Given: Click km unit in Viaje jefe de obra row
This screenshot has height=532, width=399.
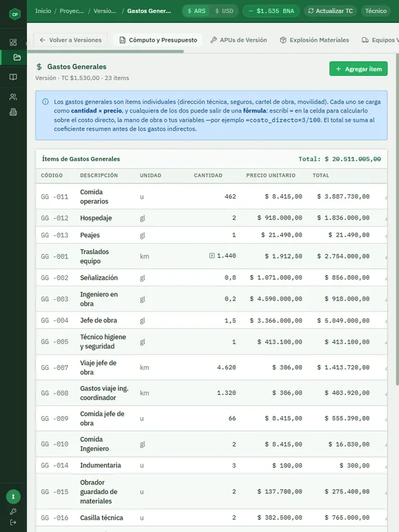Looking at the screenshot, I should coord(144,367).
